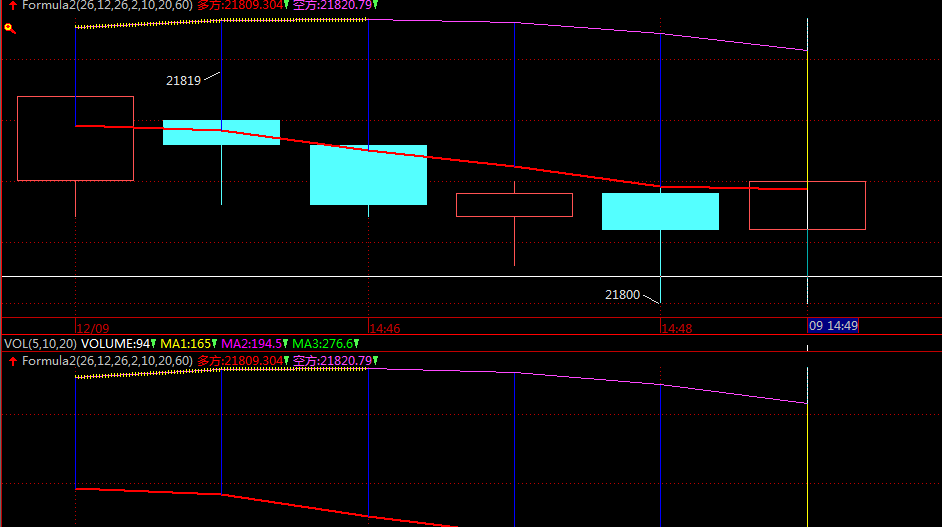Screen dimensions: 942x527
Task: Select the cyan candle at 14:48 above 21800
Action: pyautogui.click(x=660, y=212)
